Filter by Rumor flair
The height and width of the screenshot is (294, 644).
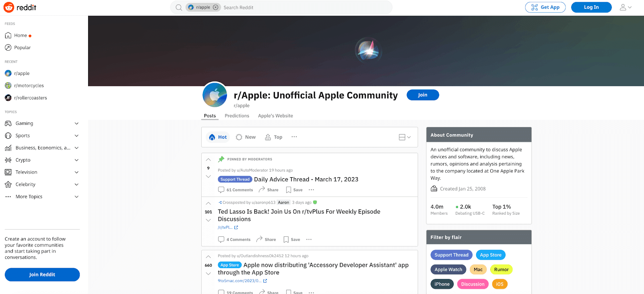(x=502, y=269)
